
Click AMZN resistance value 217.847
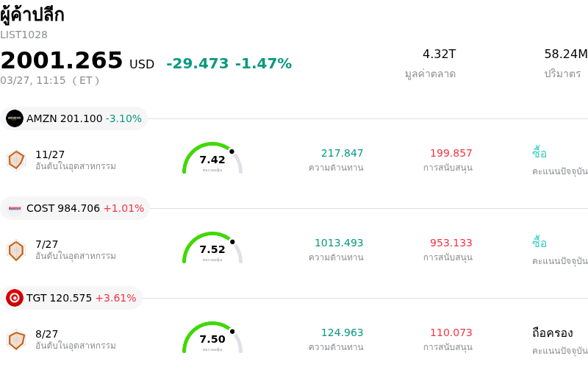coord(342,153)
